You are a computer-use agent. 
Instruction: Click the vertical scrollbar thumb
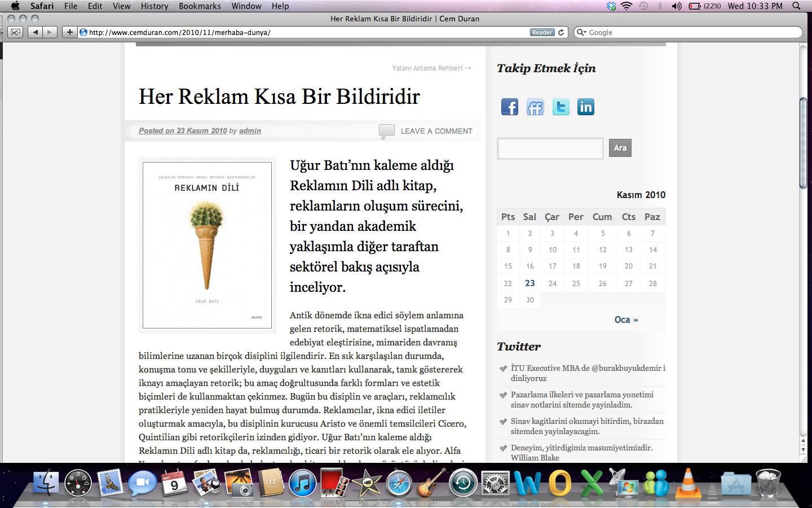(x=803, y=143)
